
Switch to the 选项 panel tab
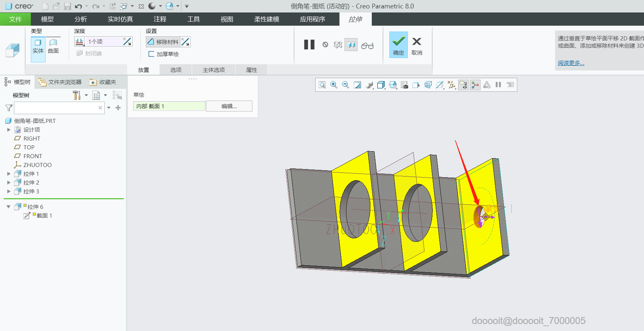coord(176,70)
